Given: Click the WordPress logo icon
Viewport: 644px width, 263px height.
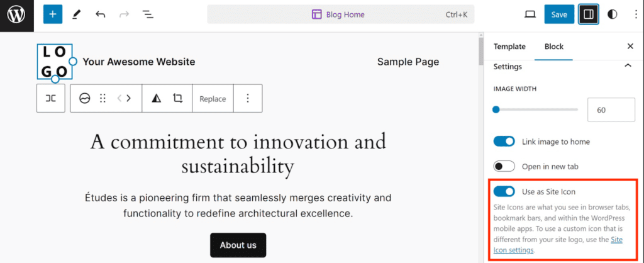Looking at the screenshot, I should tap(16, 14).
